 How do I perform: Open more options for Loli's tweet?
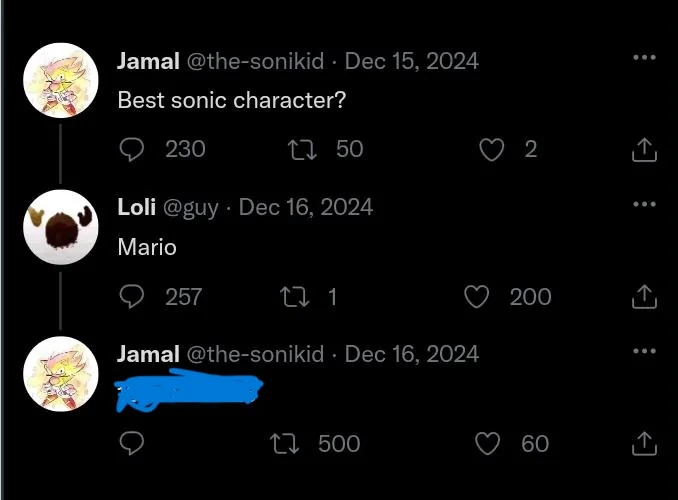(644, 204)
